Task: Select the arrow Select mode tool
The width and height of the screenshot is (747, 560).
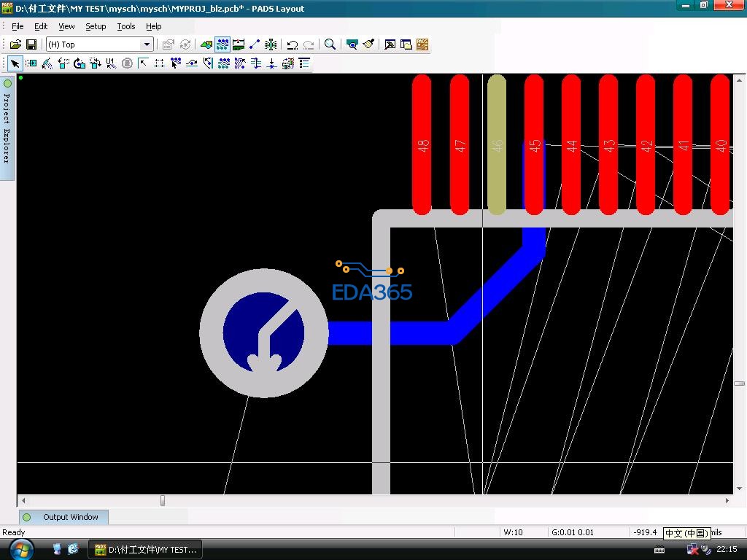Action: click(15, 63)
